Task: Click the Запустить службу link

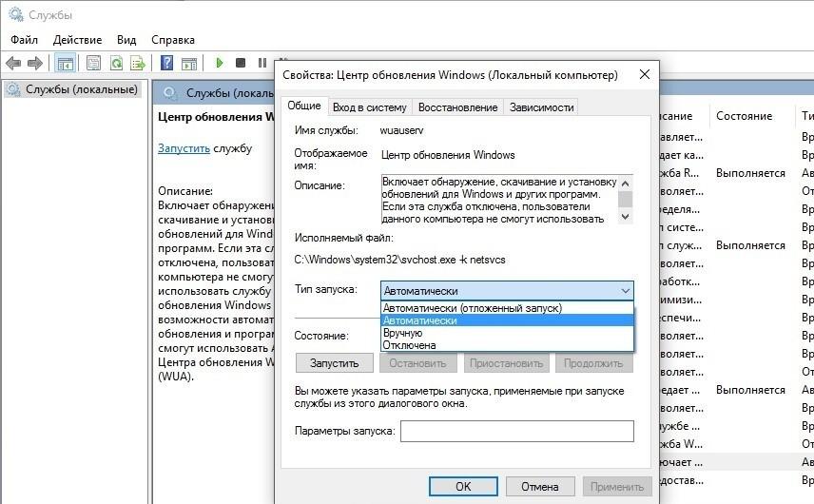Action: (184, 148)
